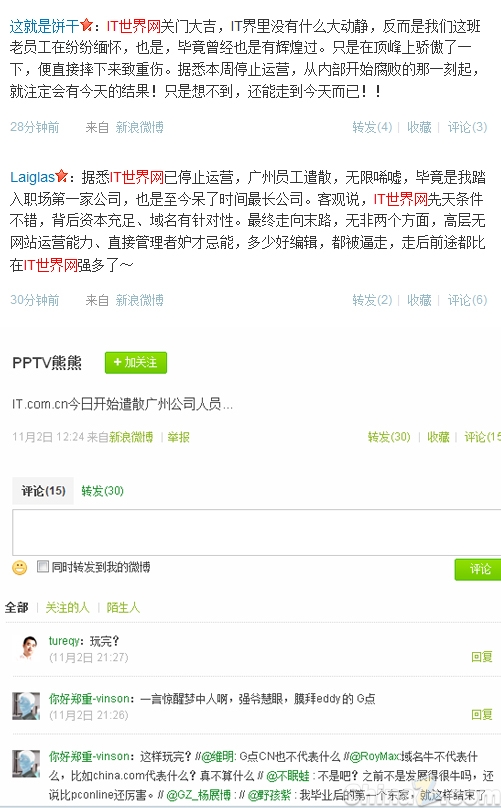Image resolution: width=501 pixels, height=808 pixels.
Task: Click 举报 report link on PPTV熊熊 post
Action: pyautogui.click(x=178, y=437)
